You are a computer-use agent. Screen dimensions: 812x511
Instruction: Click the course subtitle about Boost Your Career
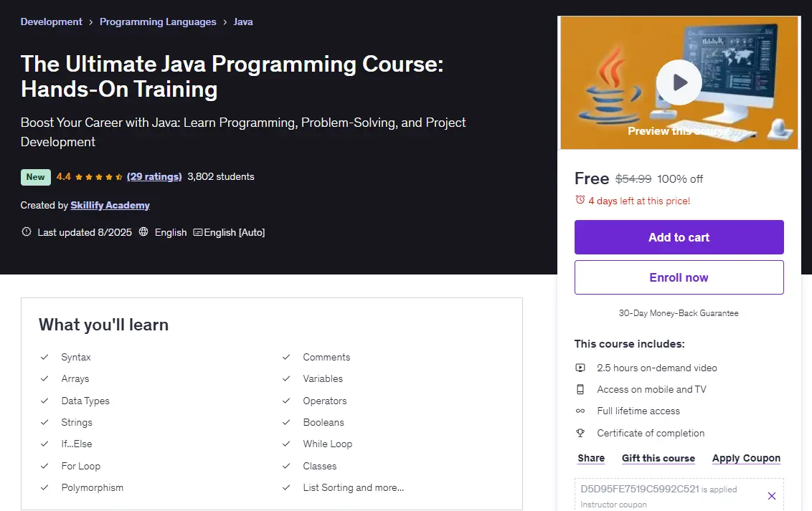coord(243,132)
